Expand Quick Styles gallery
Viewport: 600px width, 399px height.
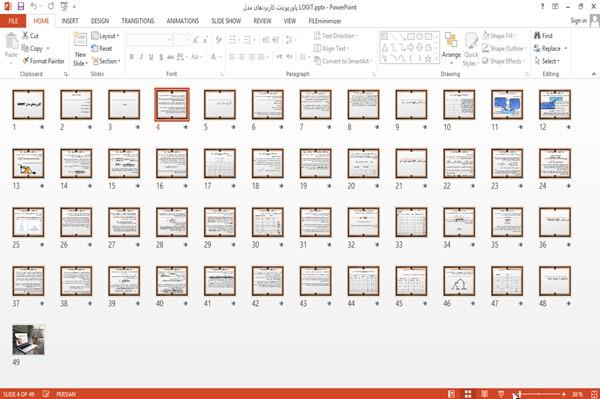(471, 50)
